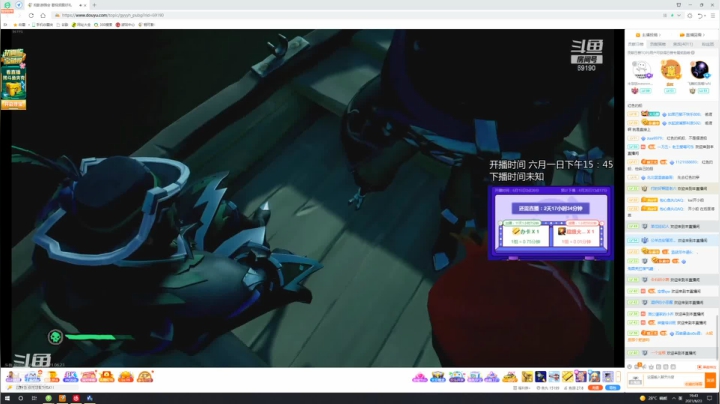Open Windows notification center
720x404 pixels.
(709, 398)
